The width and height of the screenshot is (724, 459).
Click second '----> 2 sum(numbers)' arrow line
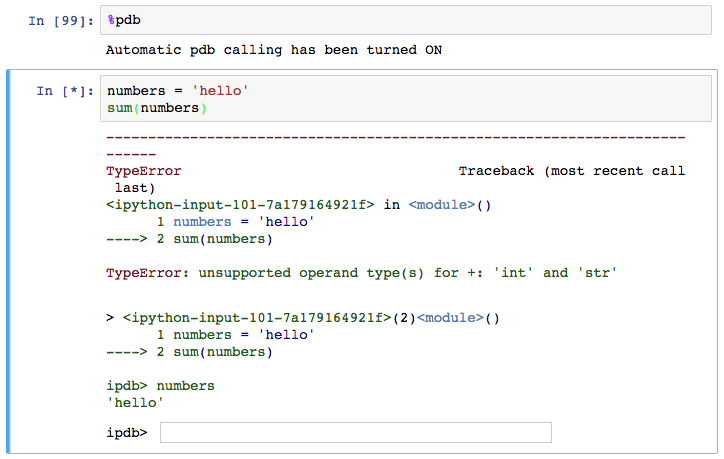[188, 352]
